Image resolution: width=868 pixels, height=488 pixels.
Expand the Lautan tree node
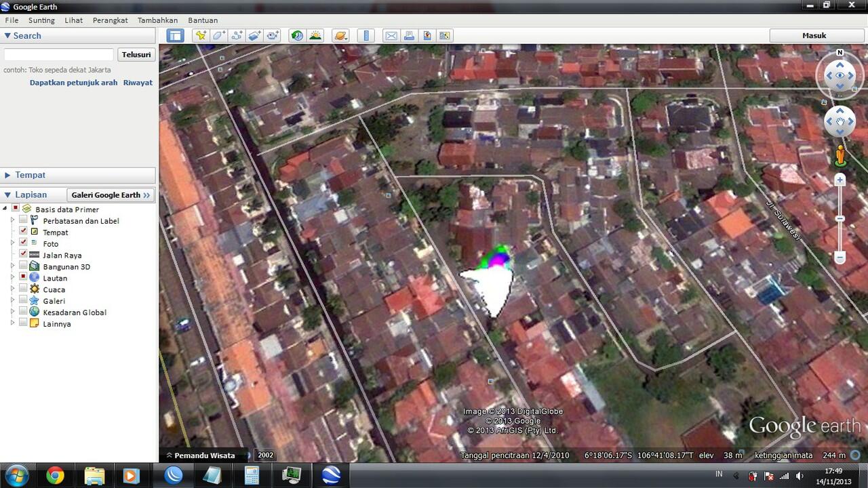click(x=12, y=277)
